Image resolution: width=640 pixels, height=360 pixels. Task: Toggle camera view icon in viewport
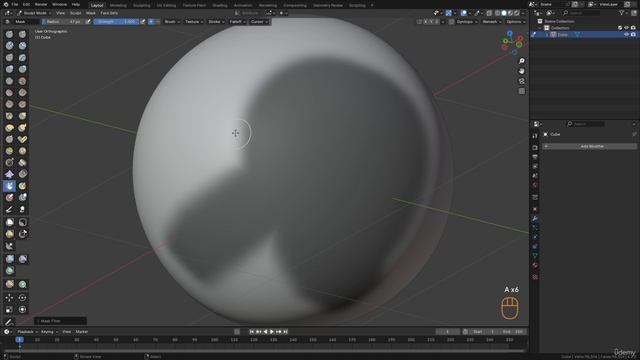click(522, 81)
